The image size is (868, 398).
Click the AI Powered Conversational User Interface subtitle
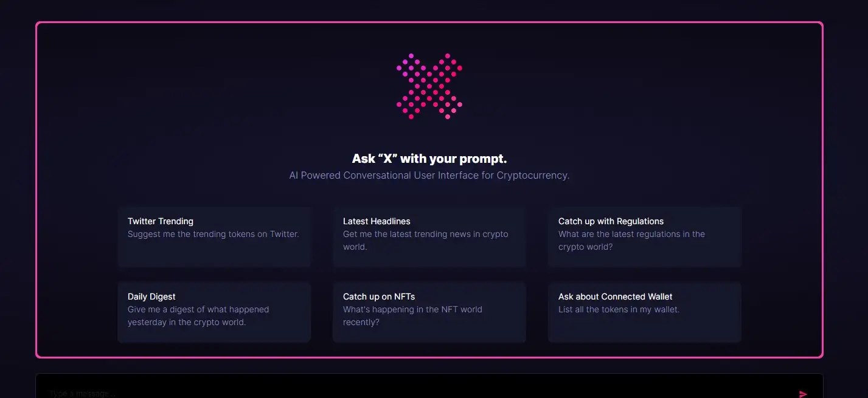tap(429, 176)
